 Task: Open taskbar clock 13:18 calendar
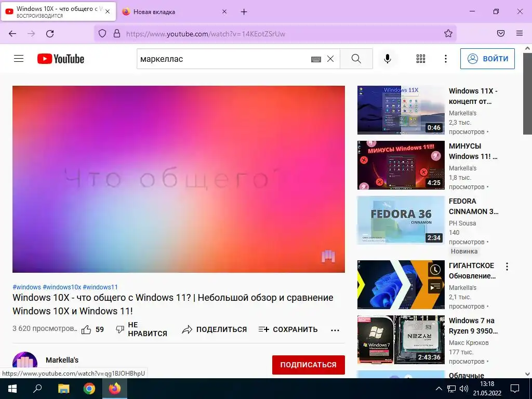(487, 389)
